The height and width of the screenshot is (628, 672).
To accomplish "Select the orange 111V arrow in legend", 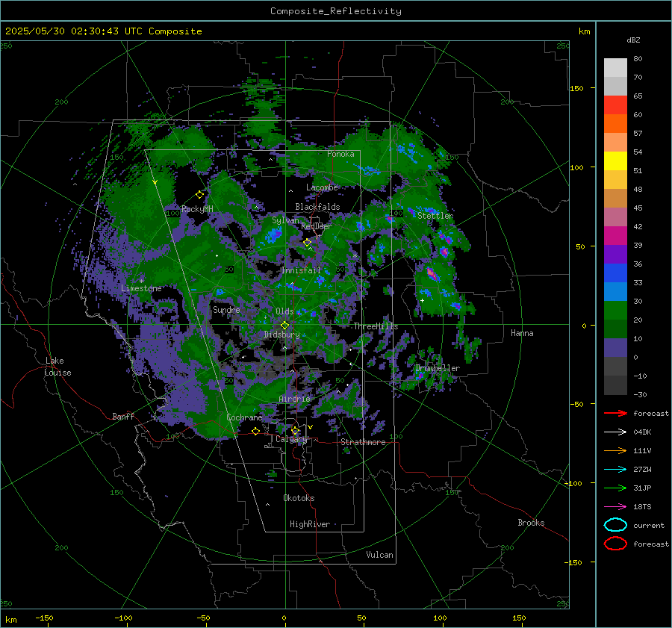I will click(x=615, y=450).
